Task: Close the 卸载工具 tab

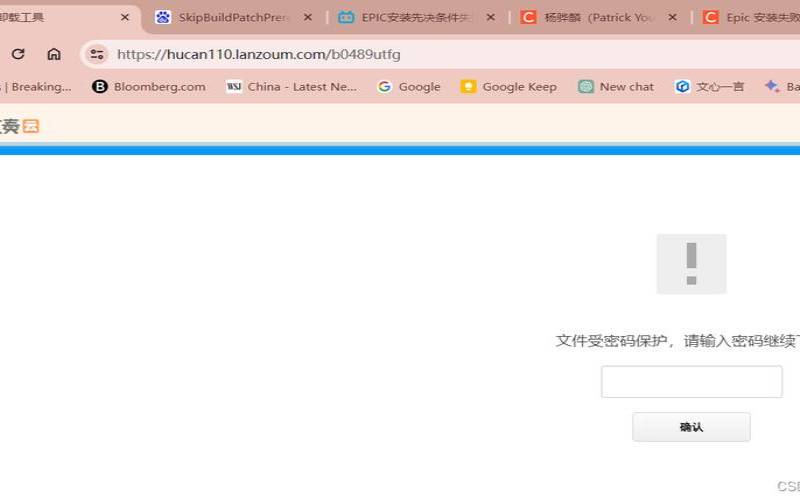Action: point(125,18)
